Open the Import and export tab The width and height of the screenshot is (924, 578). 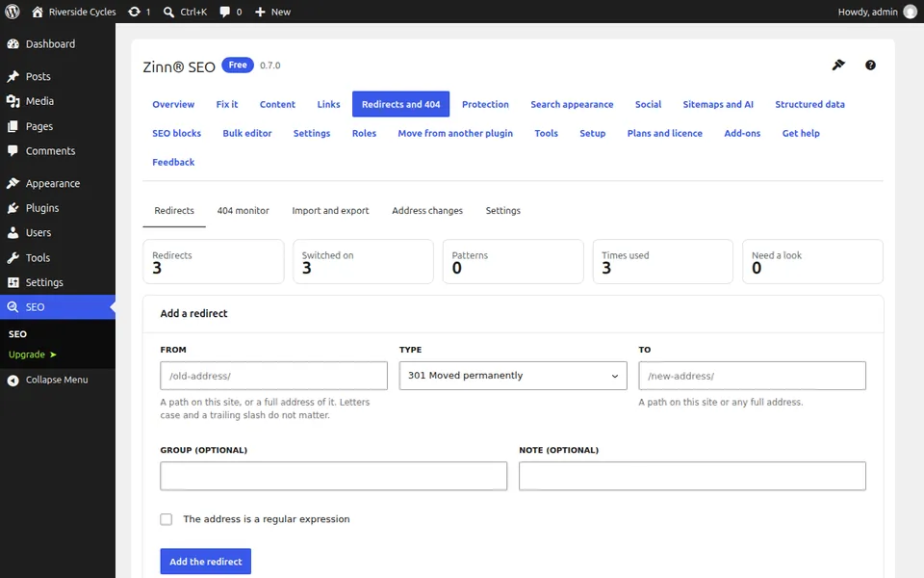pyautogui.click(x=330, y=211)
